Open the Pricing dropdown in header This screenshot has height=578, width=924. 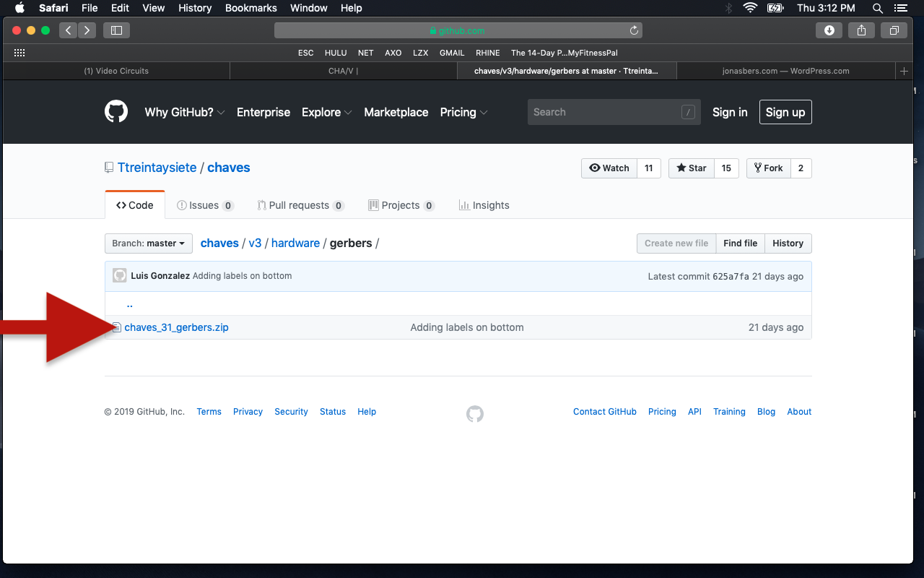click(463, 112)
